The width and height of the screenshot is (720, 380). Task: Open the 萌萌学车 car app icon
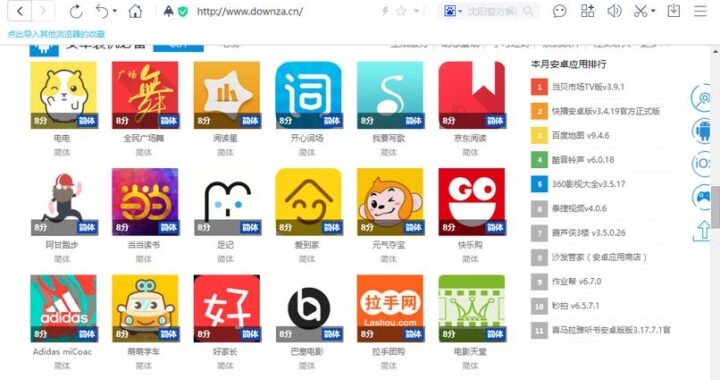coord(145,308)
